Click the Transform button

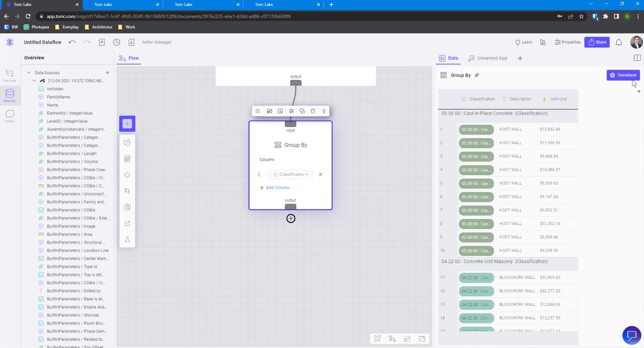point(623,75)
